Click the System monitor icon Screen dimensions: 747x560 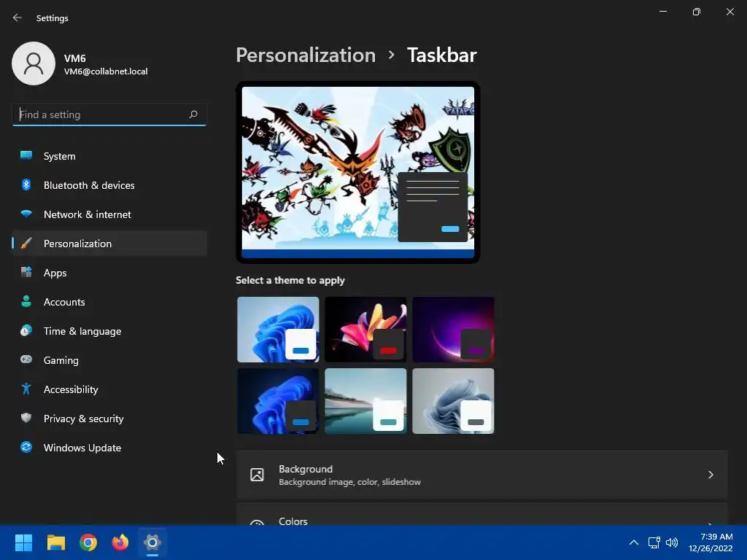click(x=26, y=155)
